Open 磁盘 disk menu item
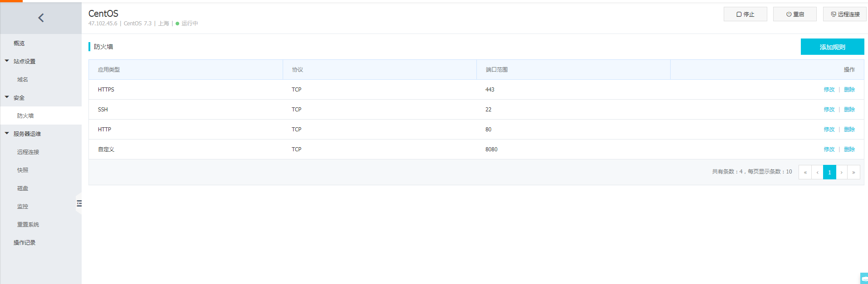Viewport: 868px width, 284px height. 23,188
